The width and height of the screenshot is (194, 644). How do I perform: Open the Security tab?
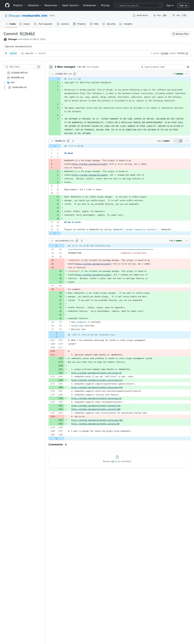(109, 24)
